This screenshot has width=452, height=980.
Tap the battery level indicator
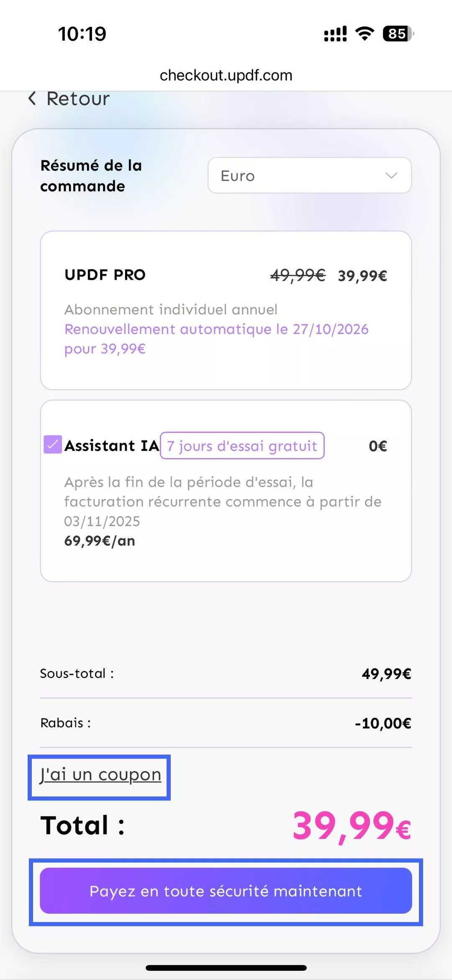click(398, 33)
